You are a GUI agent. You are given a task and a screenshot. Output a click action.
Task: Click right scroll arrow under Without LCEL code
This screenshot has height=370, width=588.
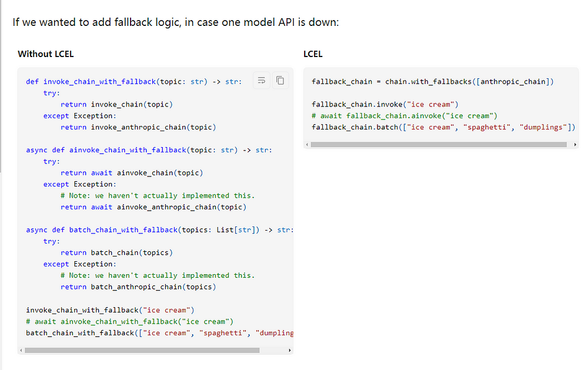point(289,350)
